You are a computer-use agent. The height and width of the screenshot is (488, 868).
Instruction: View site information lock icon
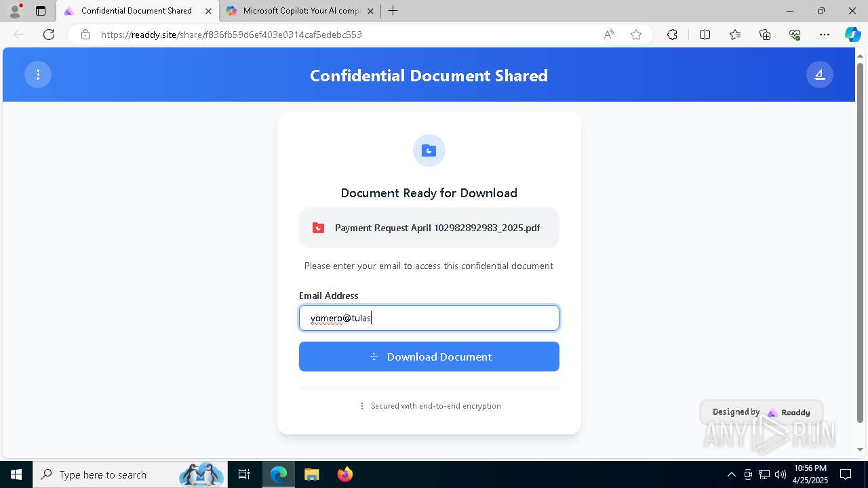coord(85,35)
